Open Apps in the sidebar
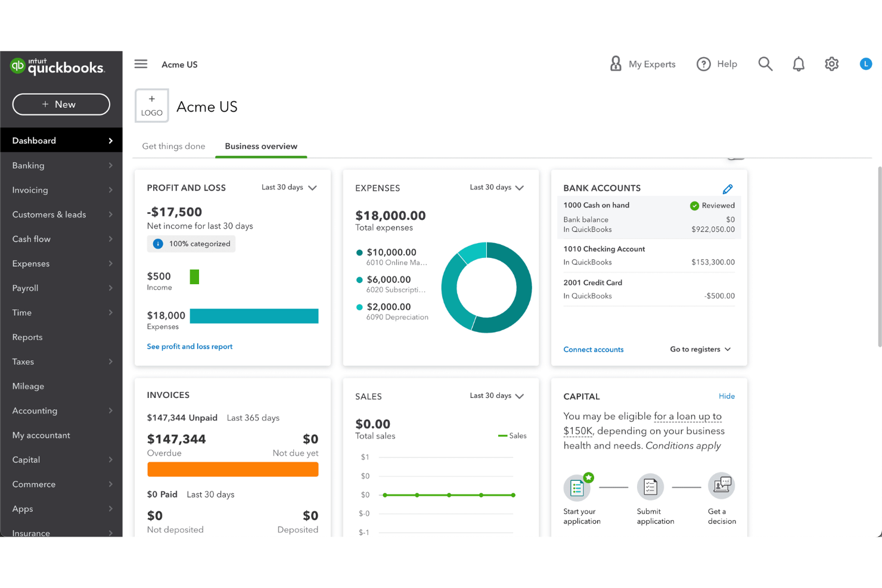This screenshot has width=882, height=588. pyautogui.click(x=61, y=509)
